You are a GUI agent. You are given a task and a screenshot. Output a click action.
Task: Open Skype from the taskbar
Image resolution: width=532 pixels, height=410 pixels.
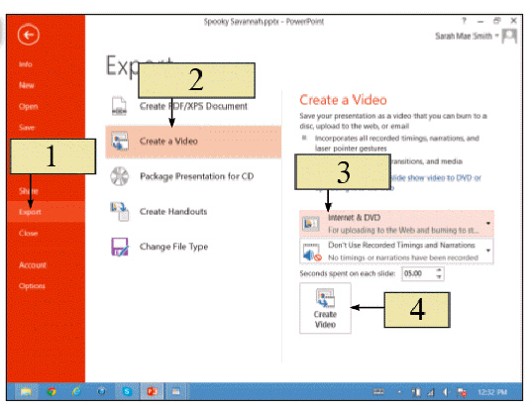pos(127,392)
